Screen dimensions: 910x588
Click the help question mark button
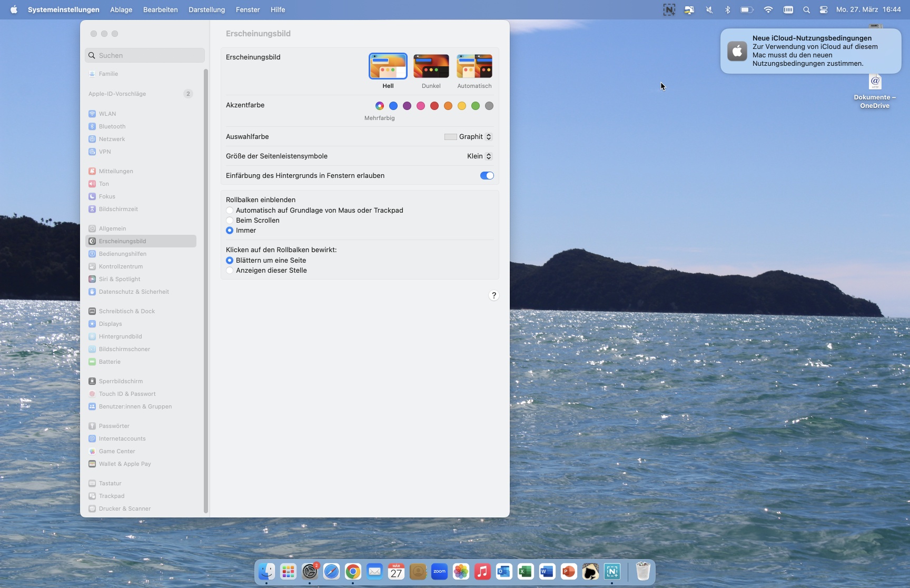(493, 295)
